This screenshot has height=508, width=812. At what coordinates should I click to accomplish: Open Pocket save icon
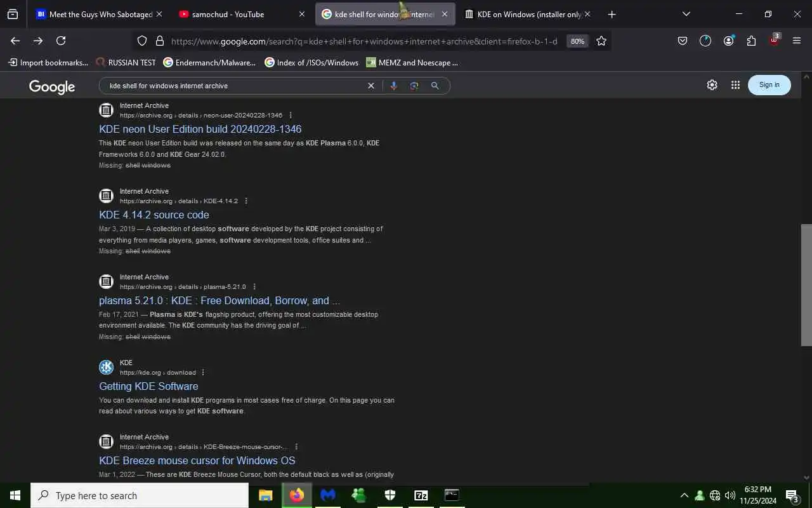[683, 41]
